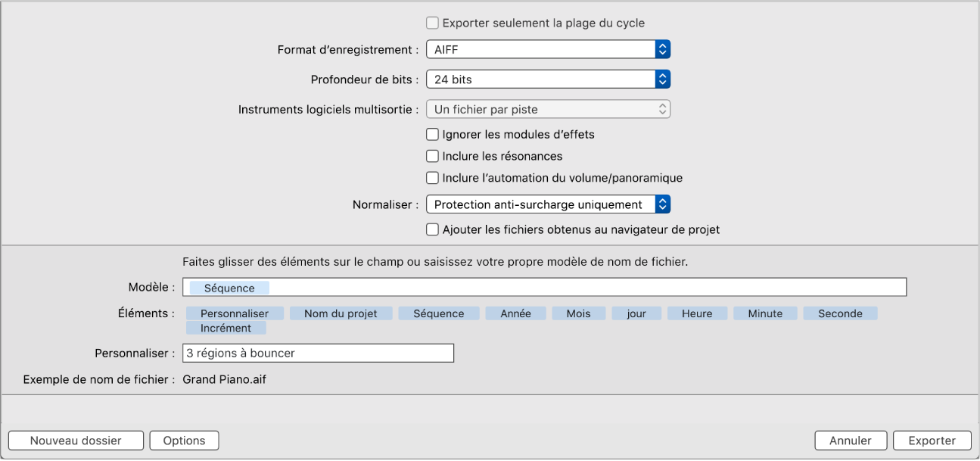Viewport: 980px width, 461px height.
Task: Check "Ignorer les modules d'effets"
Action: 432,134
